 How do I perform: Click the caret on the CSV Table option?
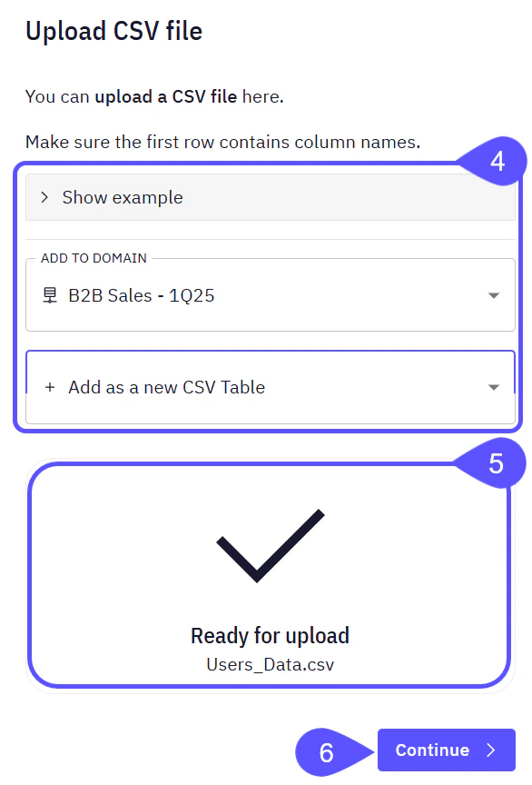(493, 387)
